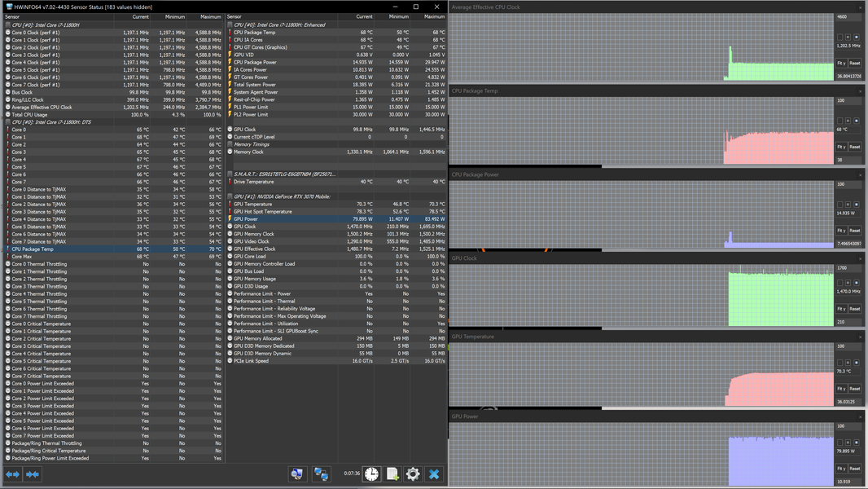Toggle first square box in Average Effective CPU Clock graph
This screenshot has height=489, width=868.
tap(840, 37)
